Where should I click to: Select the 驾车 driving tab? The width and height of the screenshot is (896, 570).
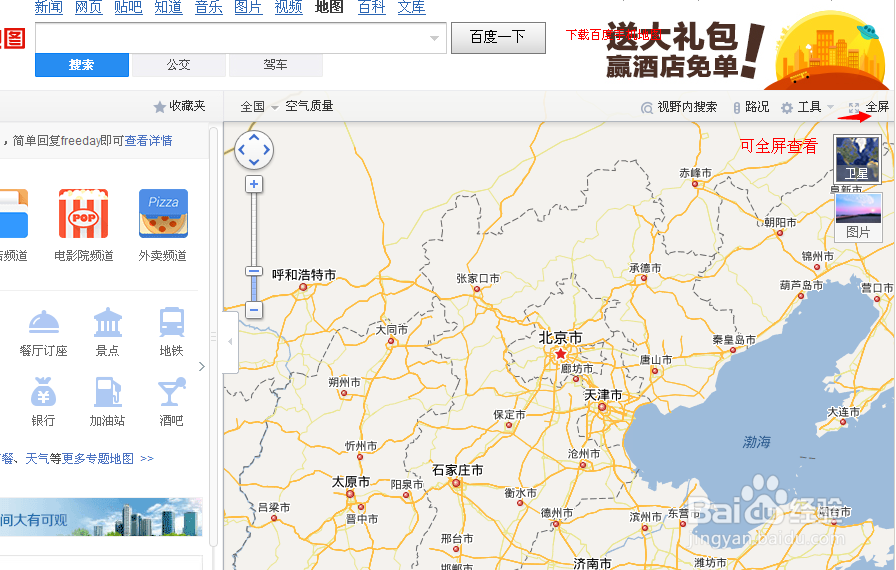pos(276,65)
